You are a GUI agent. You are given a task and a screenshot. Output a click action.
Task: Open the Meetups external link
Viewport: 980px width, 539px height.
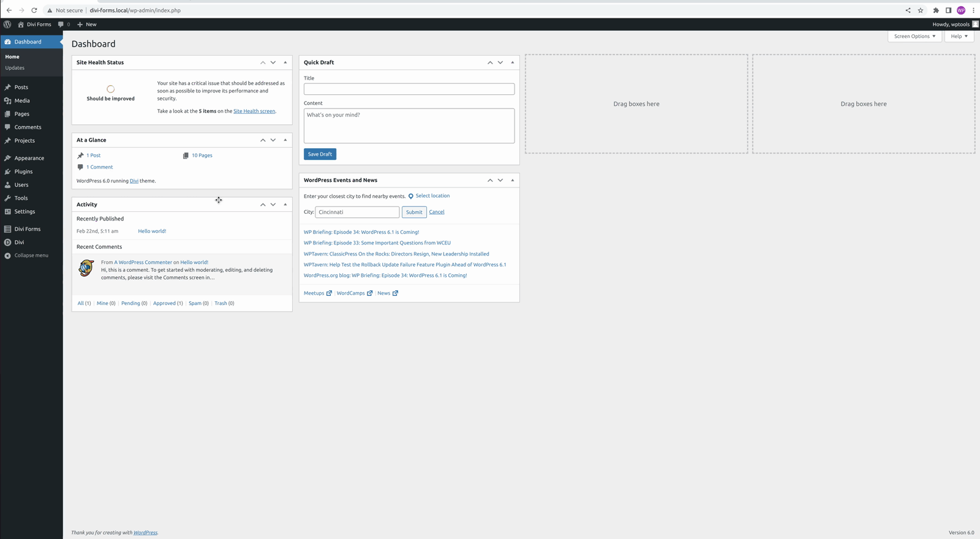point(318,293)
